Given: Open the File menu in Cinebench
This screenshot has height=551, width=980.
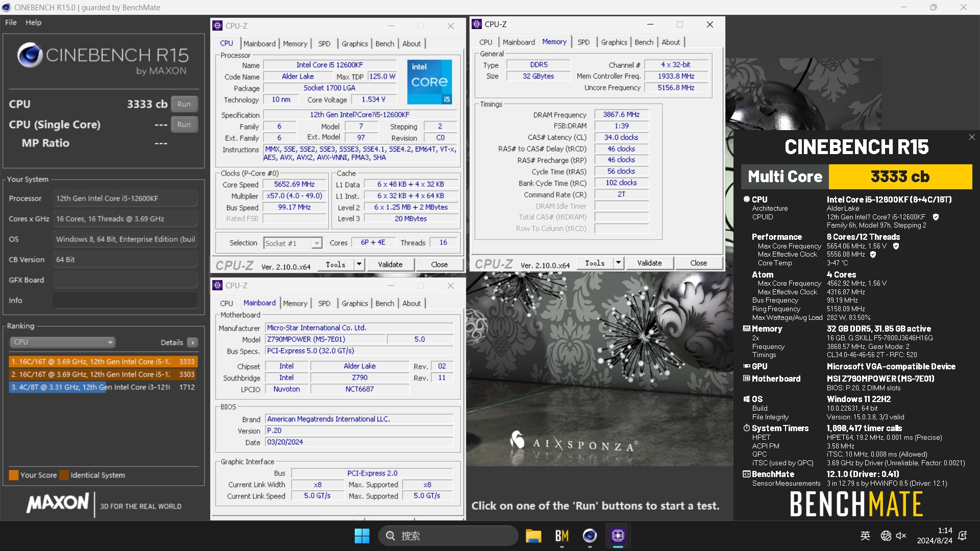Looking at the screenshot, I should pos(11,22).
